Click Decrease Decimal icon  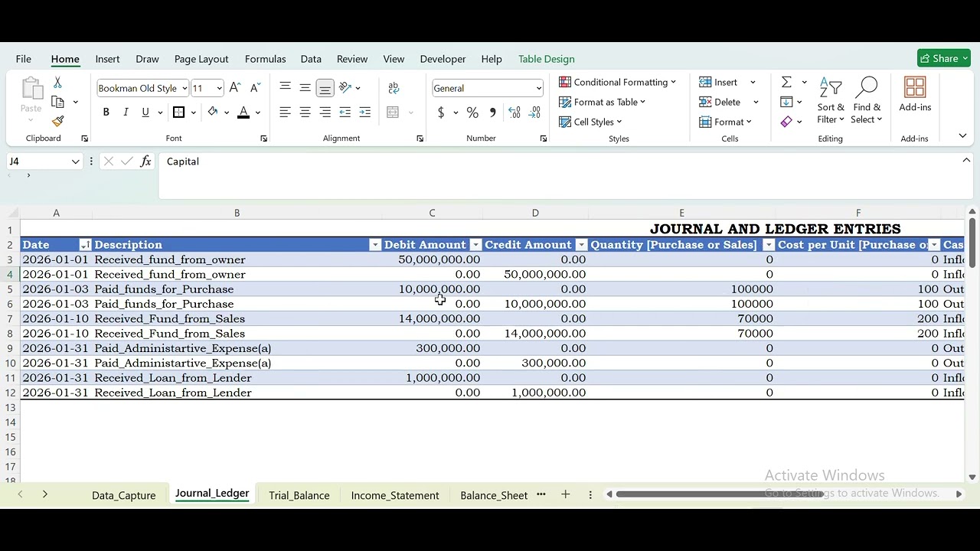tap(534, 112)
